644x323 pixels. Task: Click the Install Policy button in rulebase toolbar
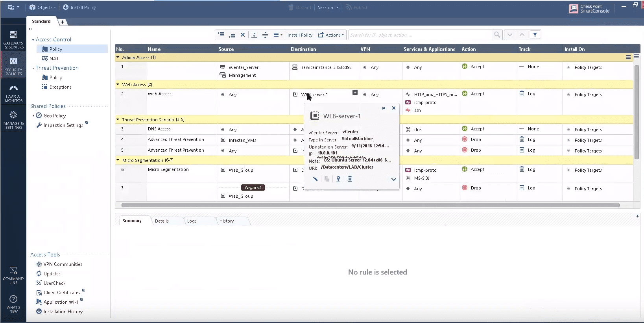click(x=300, y=35)
